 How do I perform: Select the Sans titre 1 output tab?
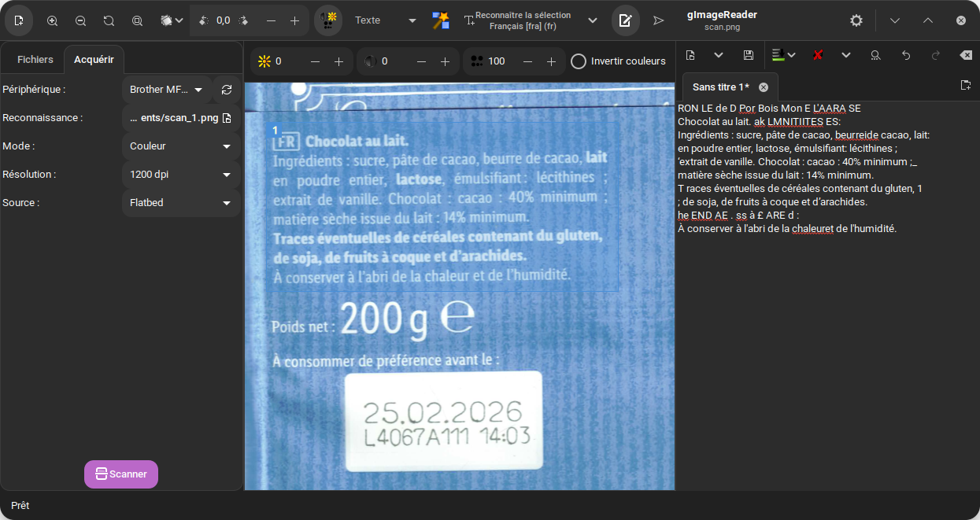point(720,87)
